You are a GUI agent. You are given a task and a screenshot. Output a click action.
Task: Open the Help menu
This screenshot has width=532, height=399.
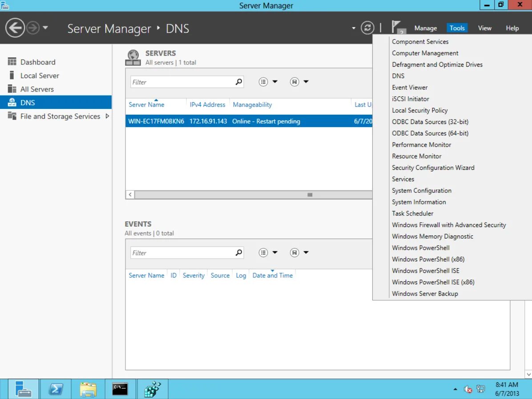[x=512, y=28]
